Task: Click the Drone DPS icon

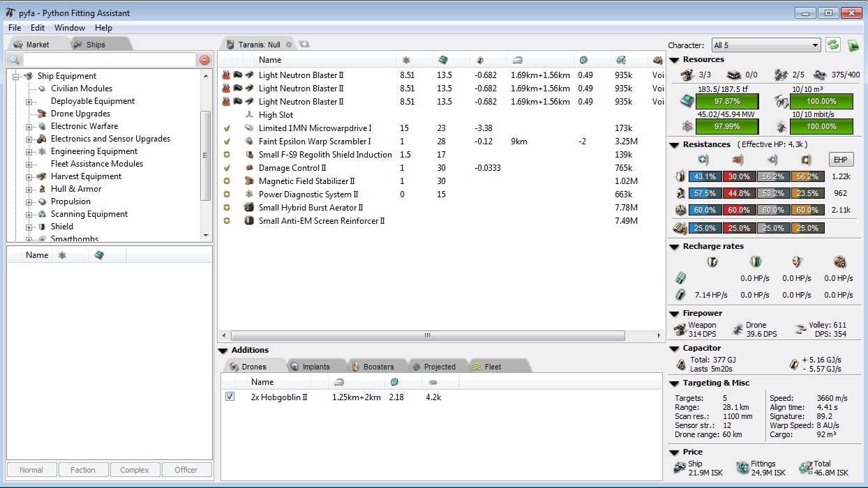Action: 737,330
